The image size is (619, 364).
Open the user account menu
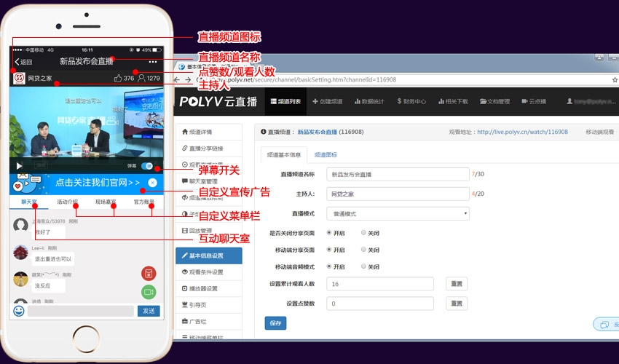coord(591,101)
